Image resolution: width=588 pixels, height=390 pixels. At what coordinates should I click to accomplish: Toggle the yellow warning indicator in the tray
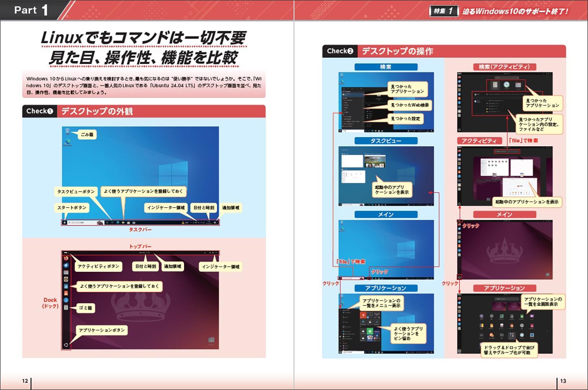183,222
